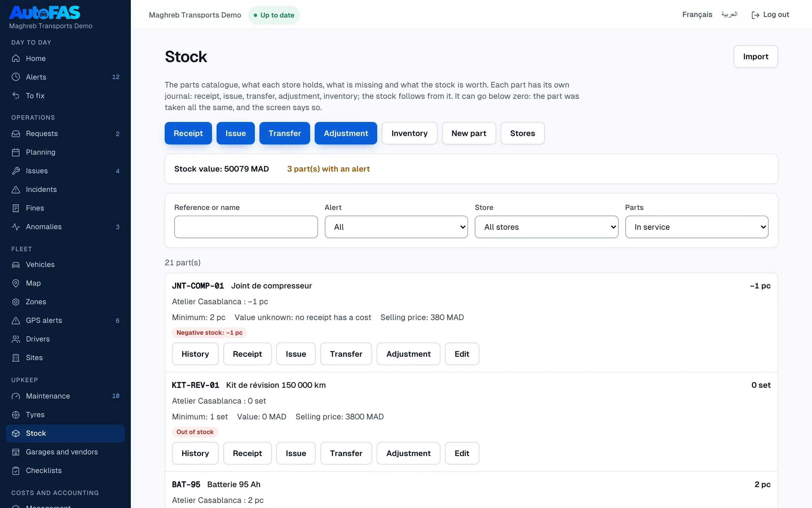Viewport: 812px width, 508px height.
Task: Go to Garages and vendors page
Action: [65, 452]
